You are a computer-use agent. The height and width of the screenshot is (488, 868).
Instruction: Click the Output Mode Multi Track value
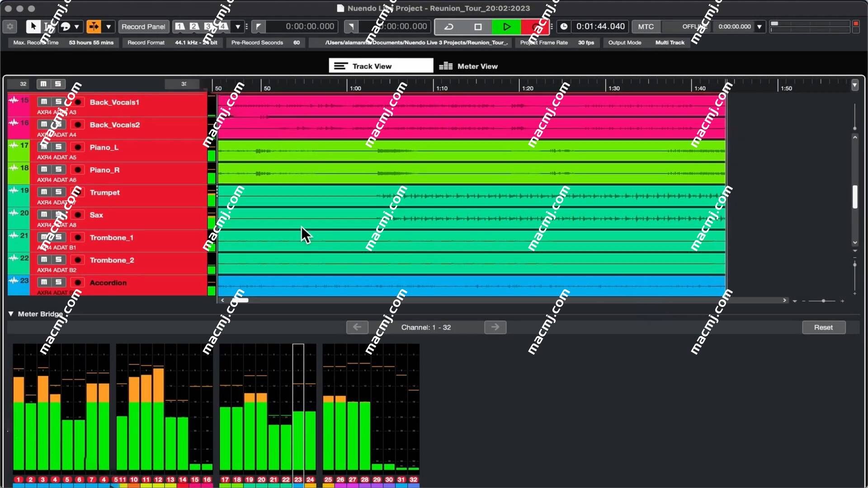[x=670, y=42]
